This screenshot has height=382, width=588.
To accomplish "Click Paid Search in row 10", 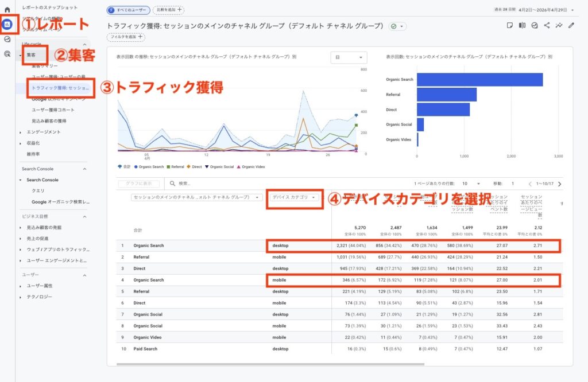I will (x=145, y=349).
